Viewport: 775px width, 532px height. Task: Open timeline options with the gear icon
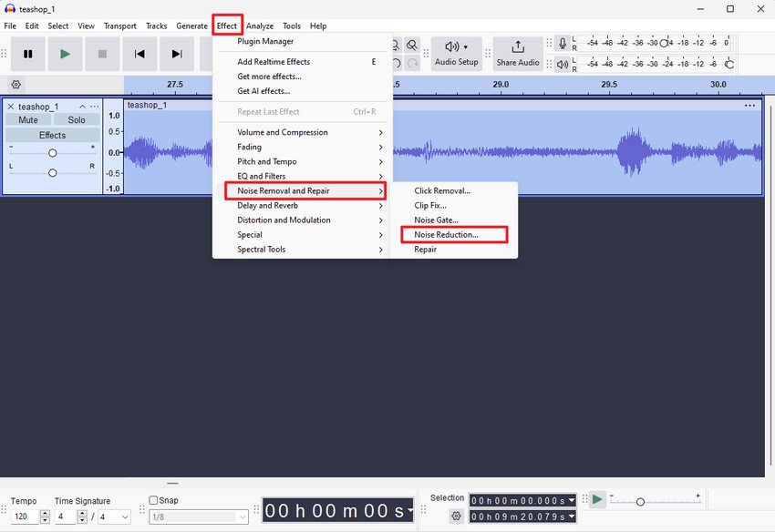point(15,84)
